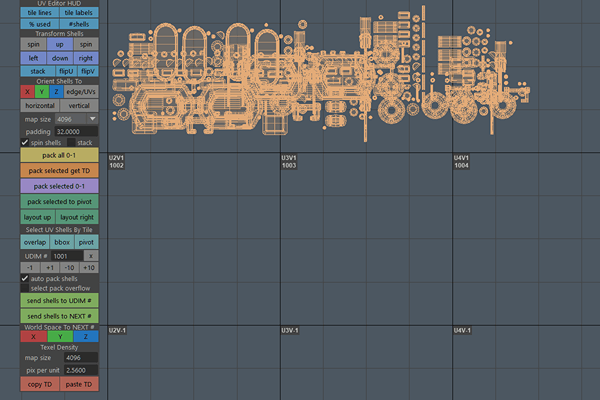Open the map size 4096 dropdown

point(92,118)
